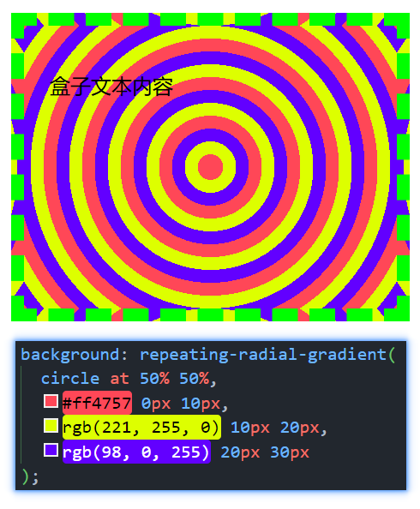The image size is (420, 509).
Task: Open the yellow rgb(221, 255, 0) swatch
Action: pyautogui.click(x=51, y=426)
